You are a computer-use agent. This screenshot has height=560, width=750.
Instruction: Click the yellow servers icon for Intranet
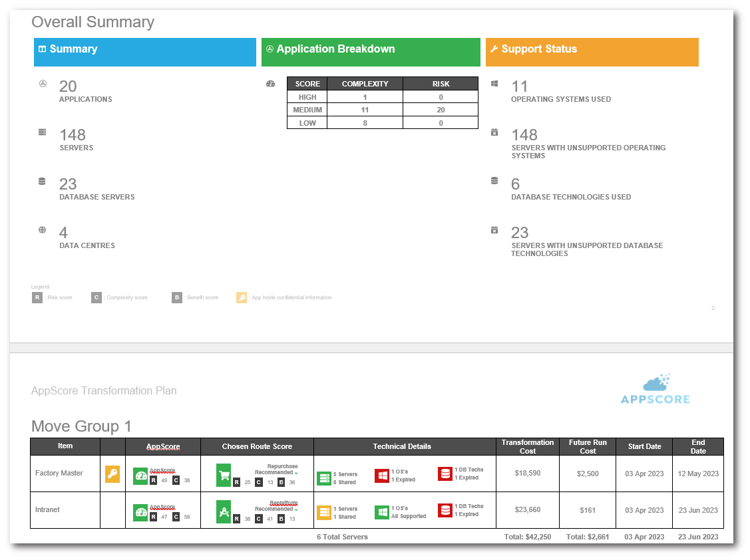coord(324,512)
